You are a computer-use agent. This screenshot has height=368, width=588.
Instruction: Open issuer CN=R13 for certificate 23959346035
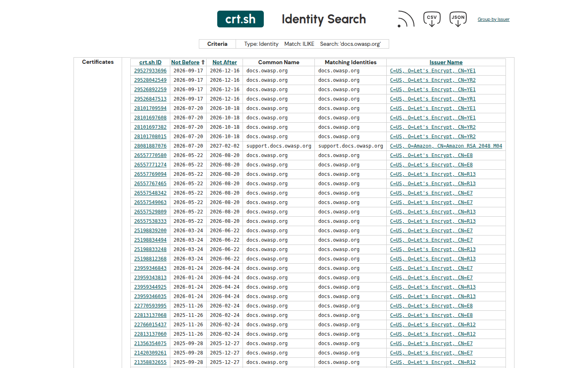tap(433, 296)
